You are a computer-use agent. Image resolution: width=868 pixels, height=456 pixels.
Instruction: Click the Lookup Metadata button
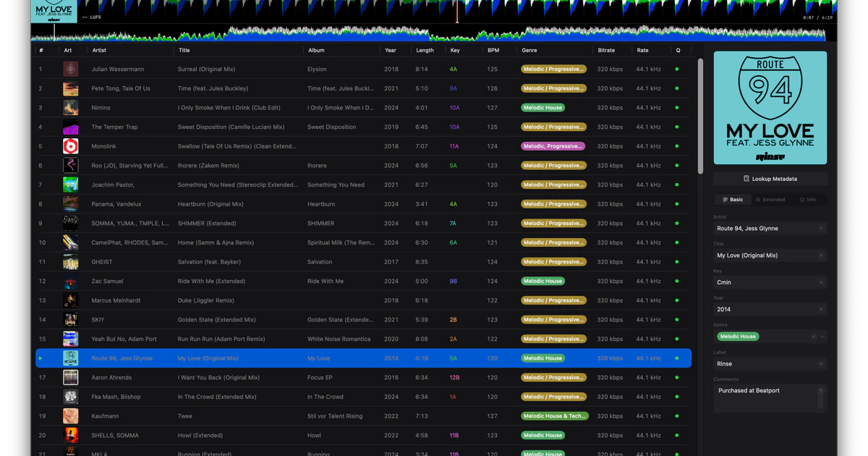770,178
